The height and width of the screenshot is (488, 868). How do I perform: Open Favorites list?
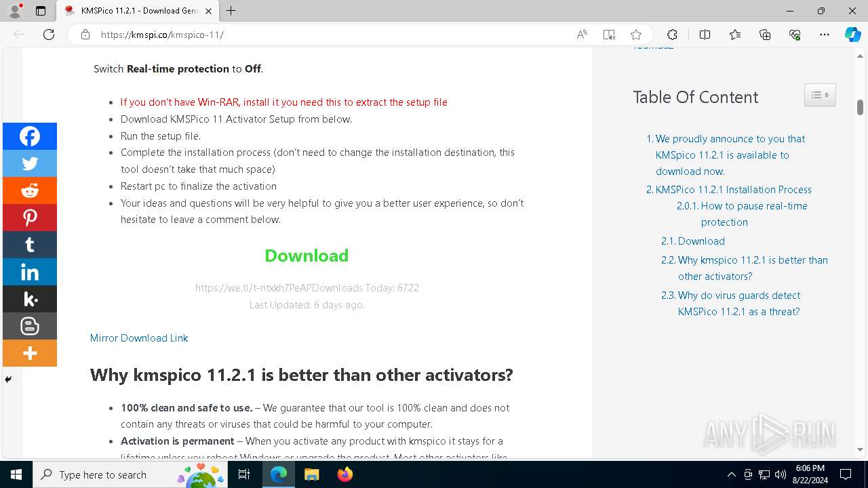coord(735,35)
